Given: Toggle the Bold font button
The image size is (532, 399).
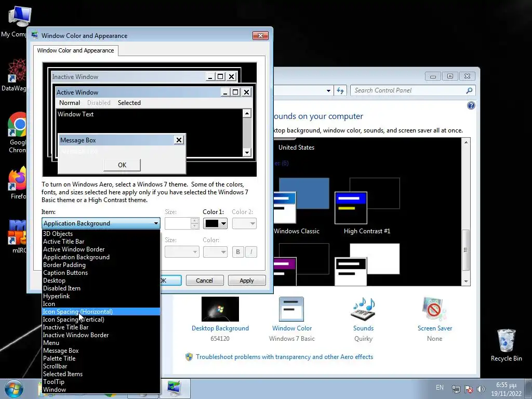Looking at the screenshot, I should (x=238, y=252).
